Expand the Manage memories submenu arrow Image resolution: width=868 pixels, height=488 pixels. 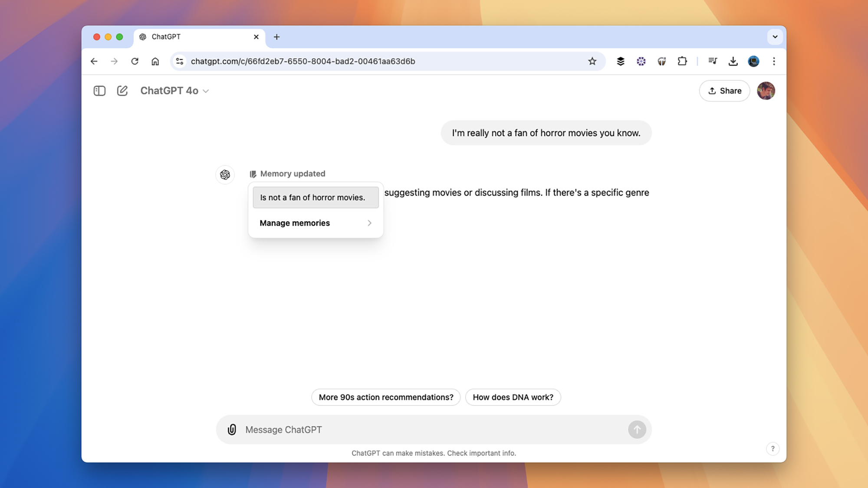[x=368, y=223]
